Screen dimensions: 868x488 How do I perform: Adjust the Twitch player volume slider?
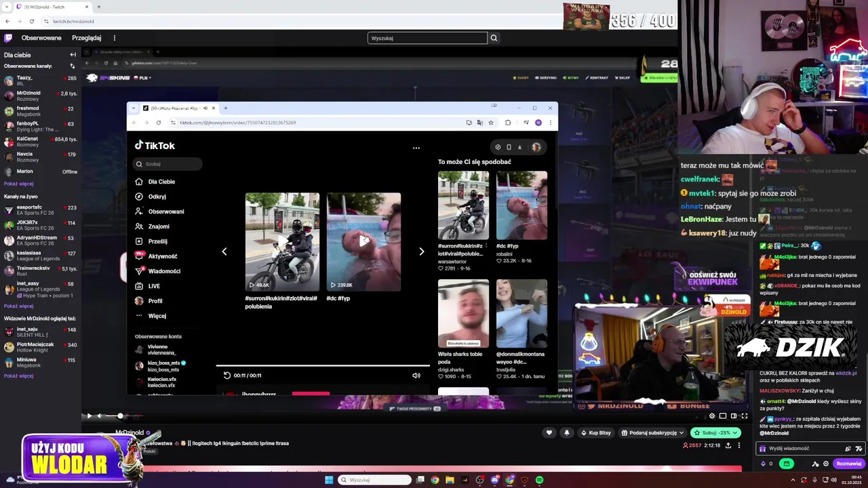124,415
